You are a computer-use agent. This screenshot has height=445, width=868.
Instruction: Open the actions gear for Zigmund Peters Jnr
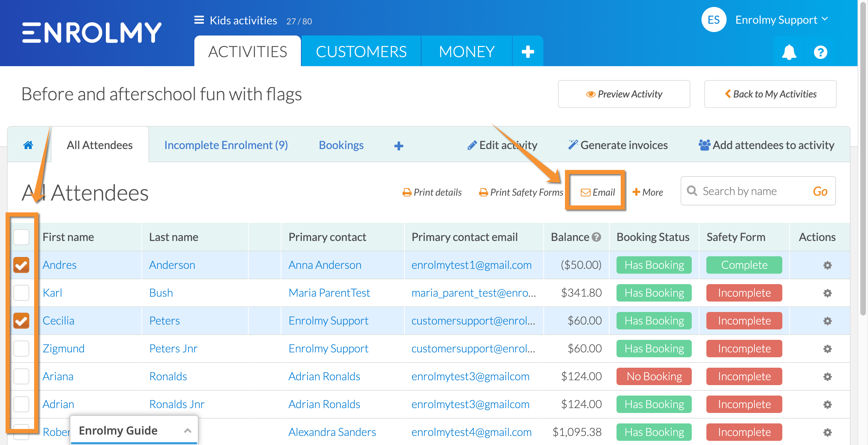pyautogui.click(x=827, y=349)
